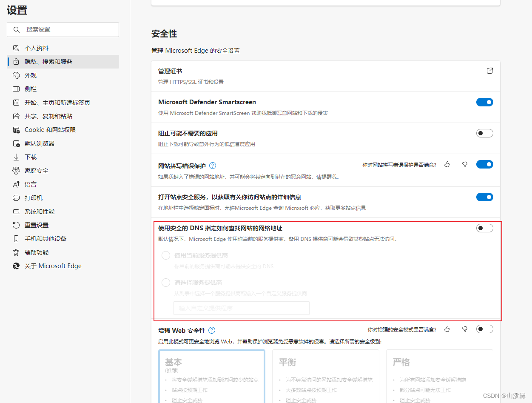Click the Edge logo beside 关于 Microsoft Edge
Image resolution: width=532 pixels, height=403 pixels.
16,266
